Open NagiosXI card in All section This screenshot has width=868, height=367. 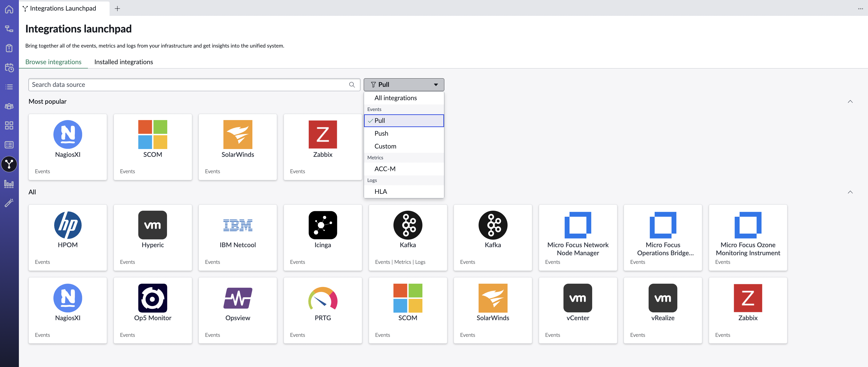[x=68, y=310]
